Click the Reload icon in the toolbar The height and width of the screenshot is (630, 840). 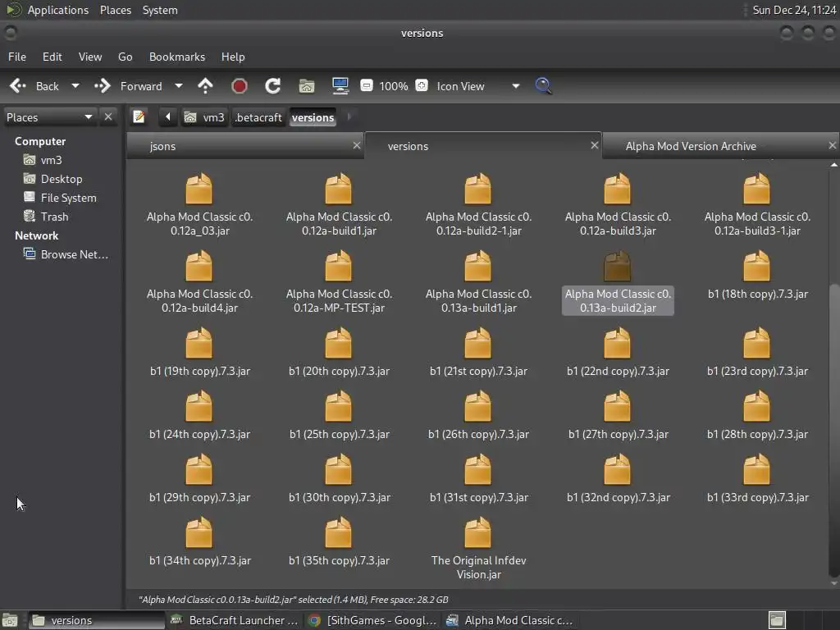273,86
